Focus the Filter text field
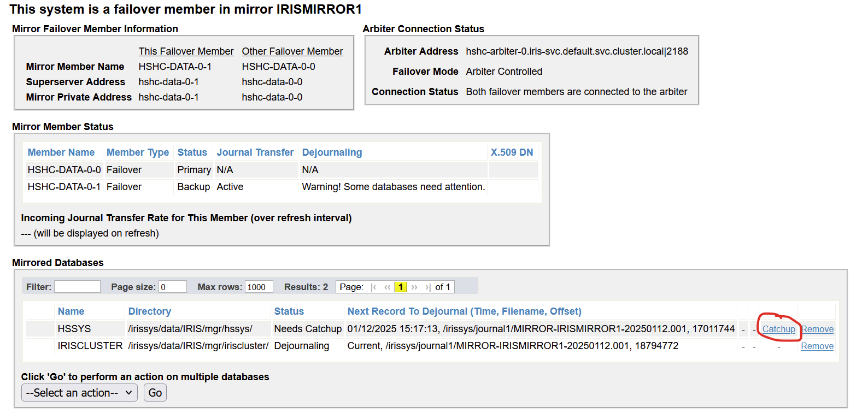Screen dimensions: 868x413 (77, 287)
